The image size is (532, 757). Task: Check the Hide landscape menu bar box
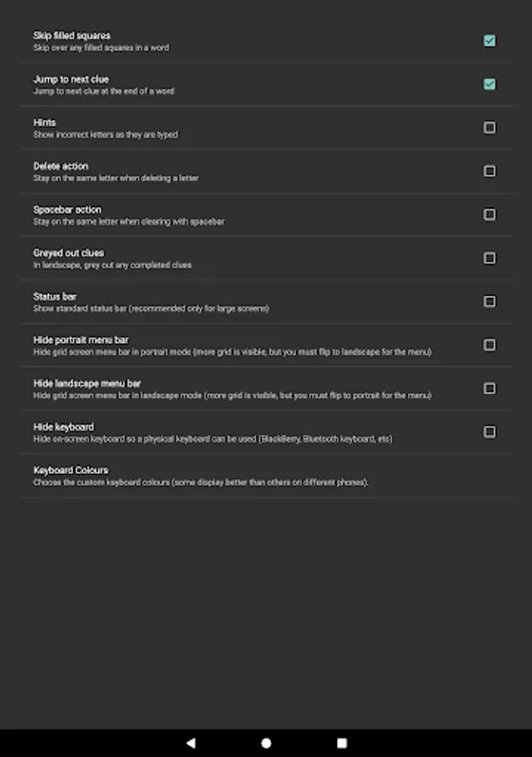click(489, 389)
